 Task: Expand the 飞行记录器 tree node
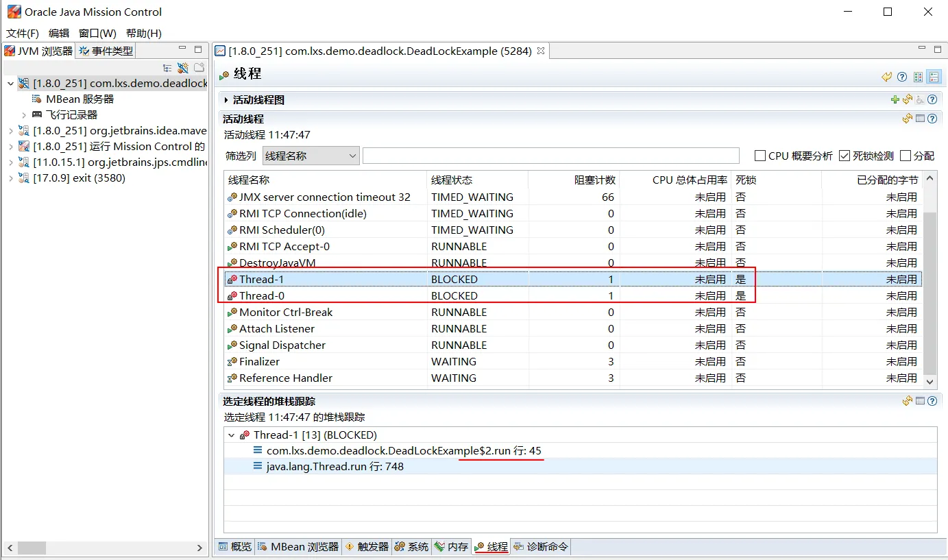pyautogui.click(x=24, y=115)
